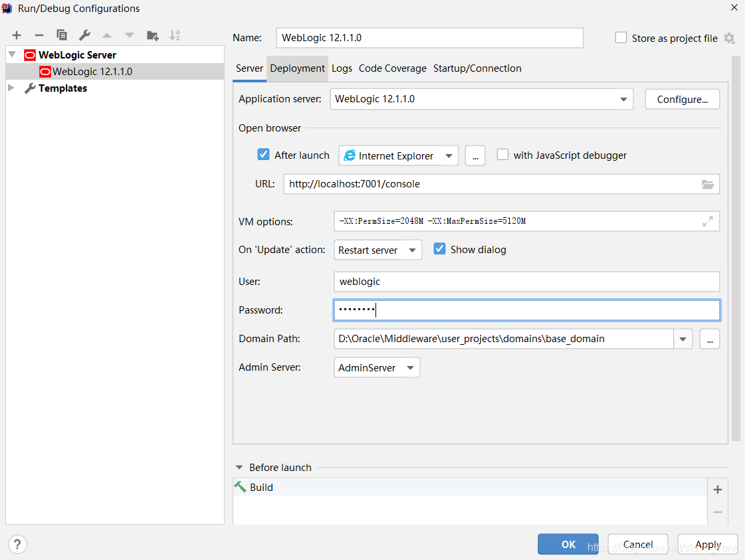Copy the selected configuration

pyautogui.click(x=62, y=35)
